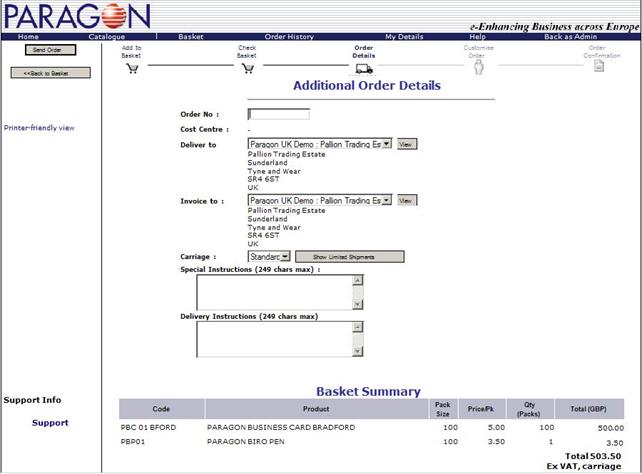Click the Product column header

316,409
